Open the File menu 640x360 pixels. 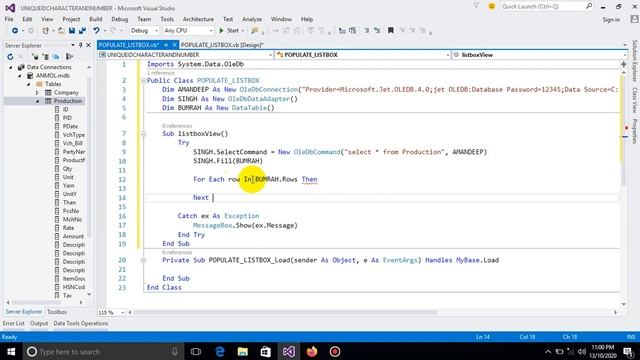click(x=9, y=19)
